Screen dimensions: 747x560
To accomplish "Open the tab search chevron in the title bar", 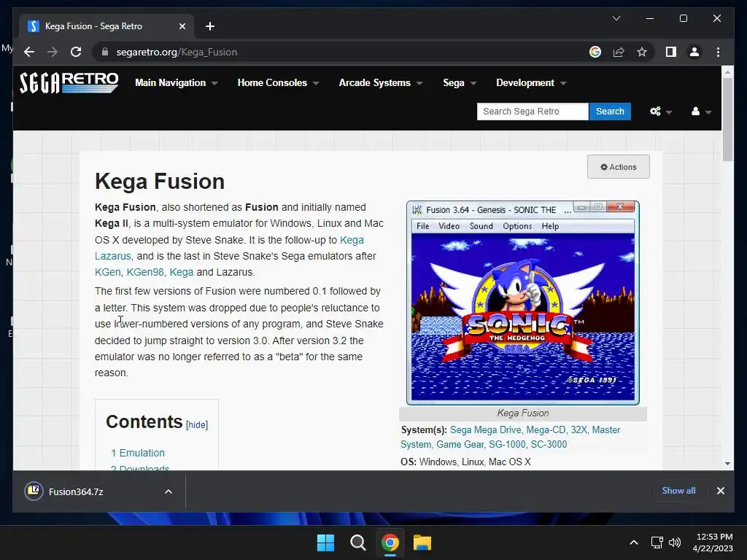I will coord(616,18).
